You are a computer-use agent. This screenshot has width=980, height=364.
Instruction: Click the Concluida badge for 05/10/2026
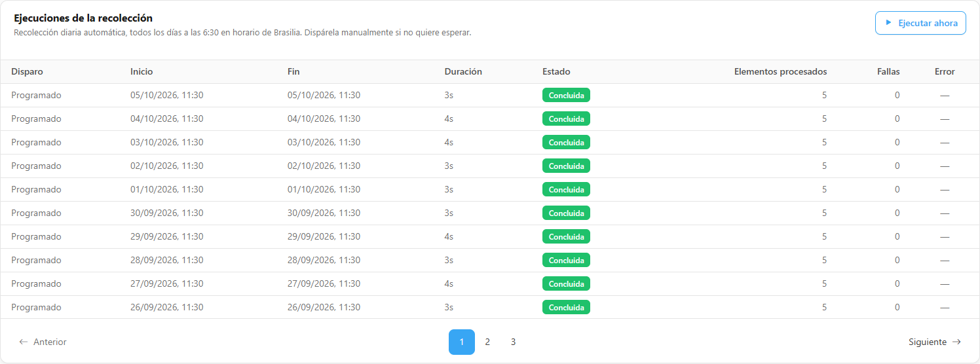pos(566,95)
